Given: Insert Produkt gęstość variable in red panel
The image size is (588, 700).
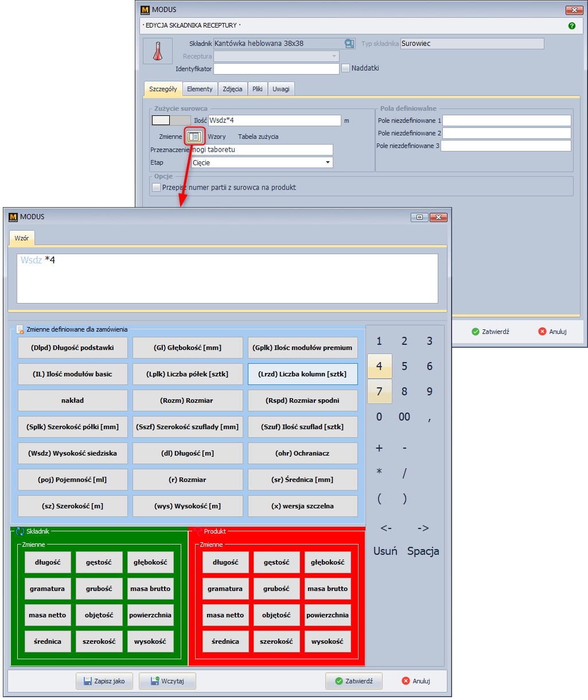Looking at the screenshot, I should [277, 562].
